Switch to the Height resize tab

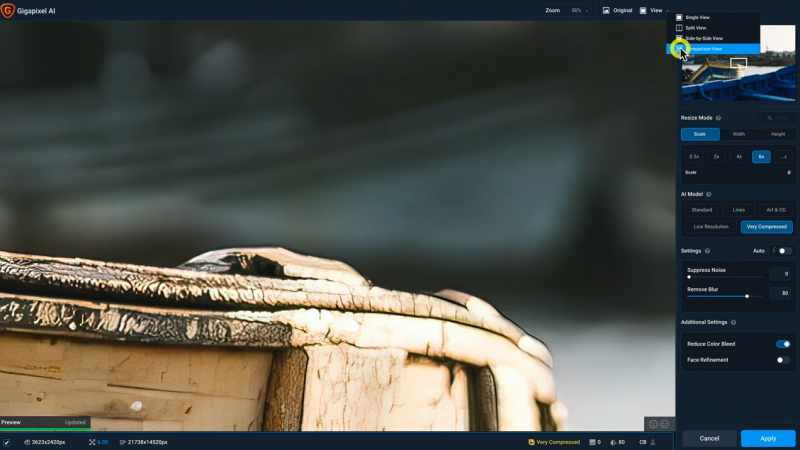(776, 134)
